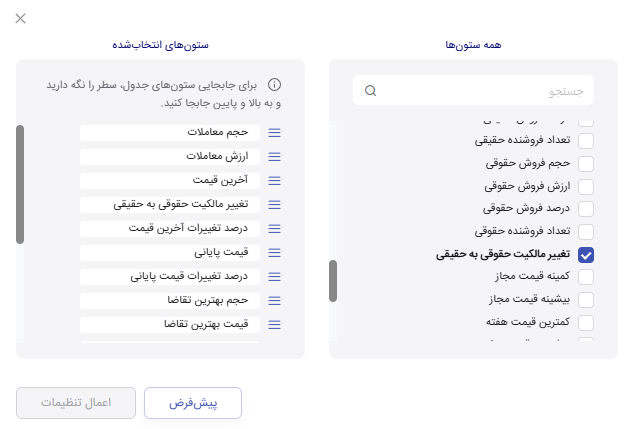Click the search magnifier icon
This screenshot has height=429, width=636.
pos(371,91)
